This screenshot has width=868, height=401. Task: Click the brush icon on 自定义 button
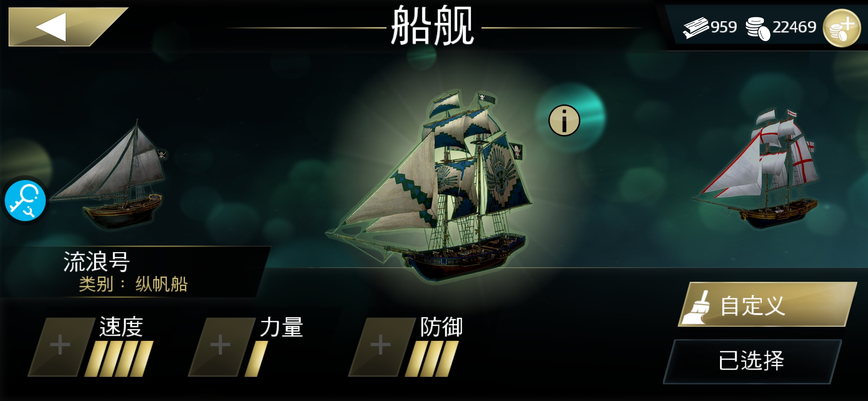pyautogui.click(x=697, y=307)
